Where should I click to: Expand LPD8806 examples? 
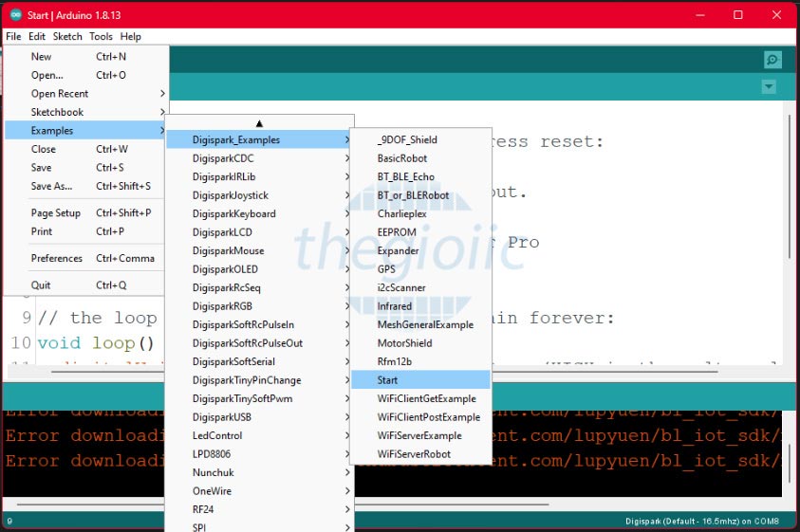[259, 453]
